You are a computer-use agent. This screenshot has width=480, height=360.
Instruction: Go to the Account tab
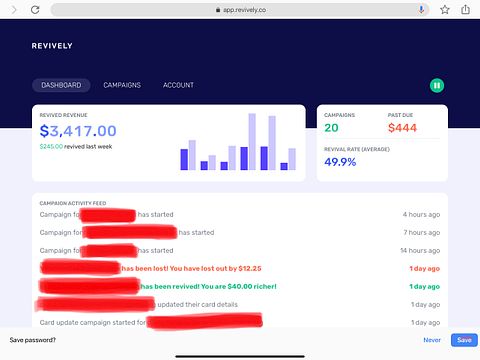(178, 85)
